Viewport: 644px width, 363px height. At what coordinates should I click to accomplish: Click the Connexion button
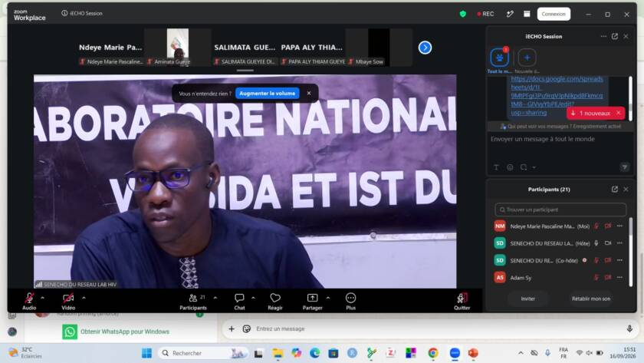(x=554, y=14)
